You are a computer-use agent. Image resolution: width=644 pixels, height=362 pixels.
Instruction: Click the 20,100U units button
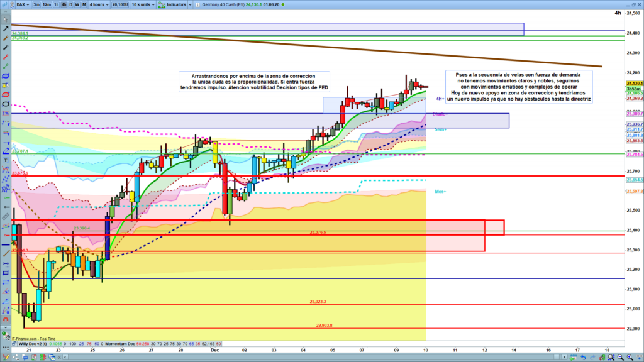click(119, 4)
